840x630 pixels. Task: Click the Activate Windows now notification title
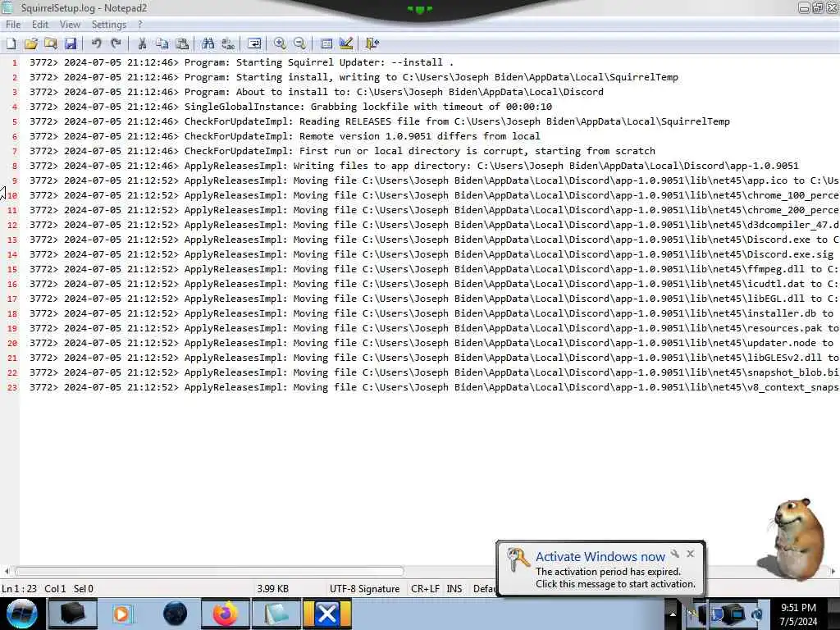tap(600, 557)
